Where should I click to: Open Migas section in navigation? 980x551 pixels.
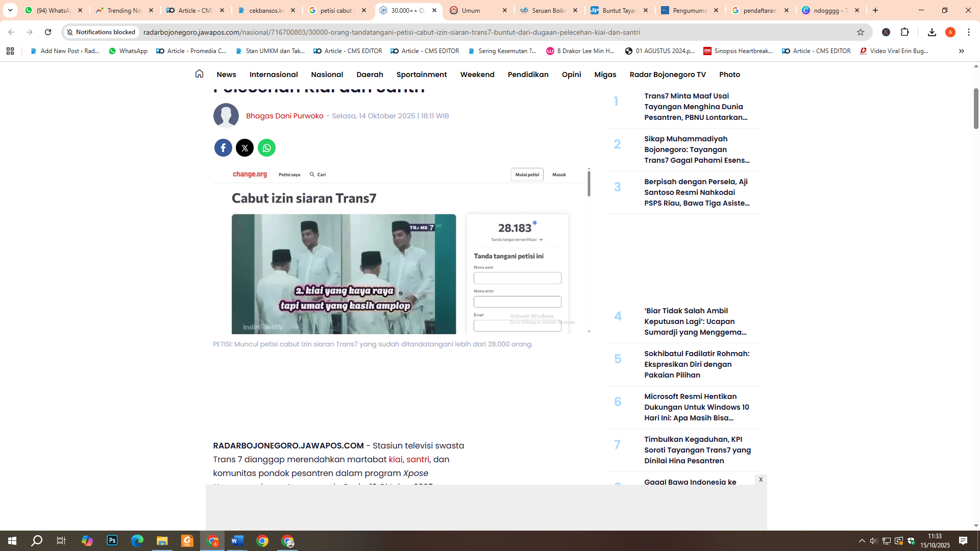click(605, 74)
